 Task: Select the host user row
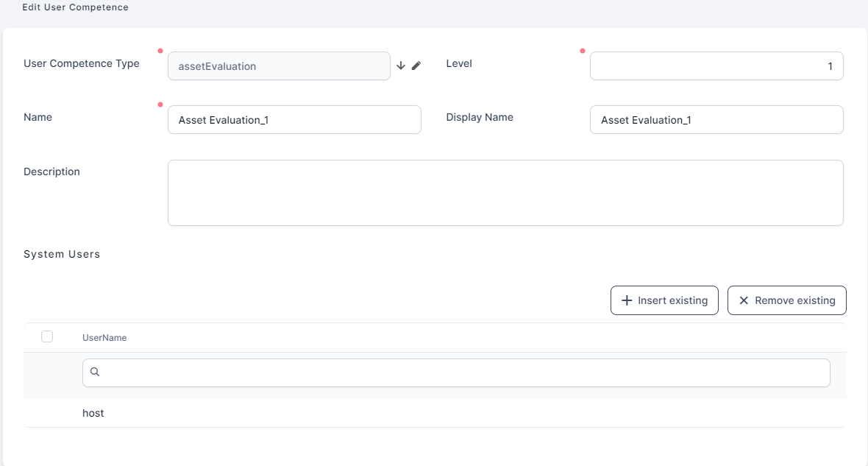(93, 414)
